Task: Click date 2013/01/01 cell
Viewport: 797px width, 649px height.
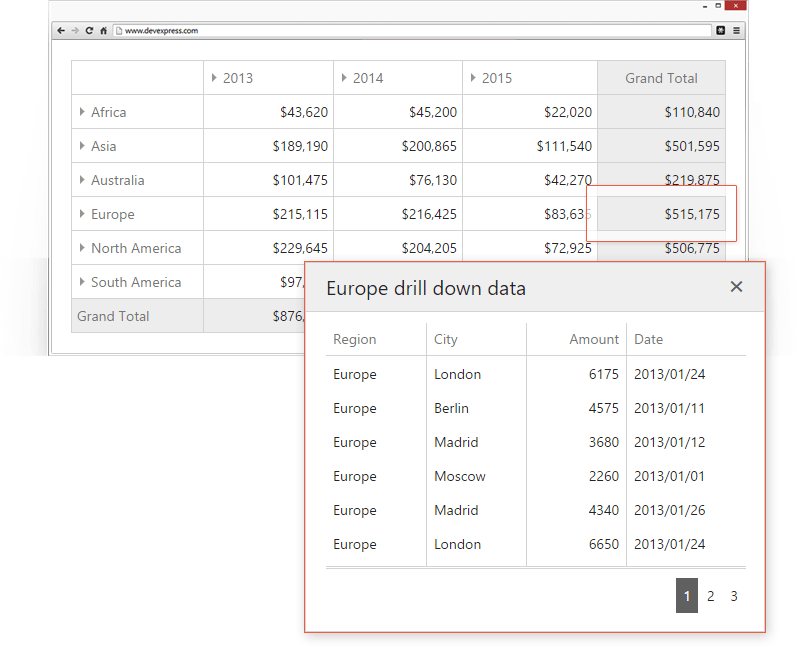Action: tap(686, 476)
